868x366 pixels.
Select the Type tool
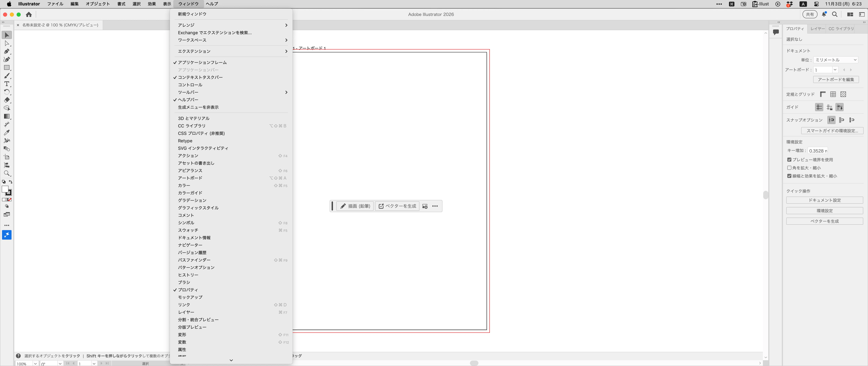[7, 84]
